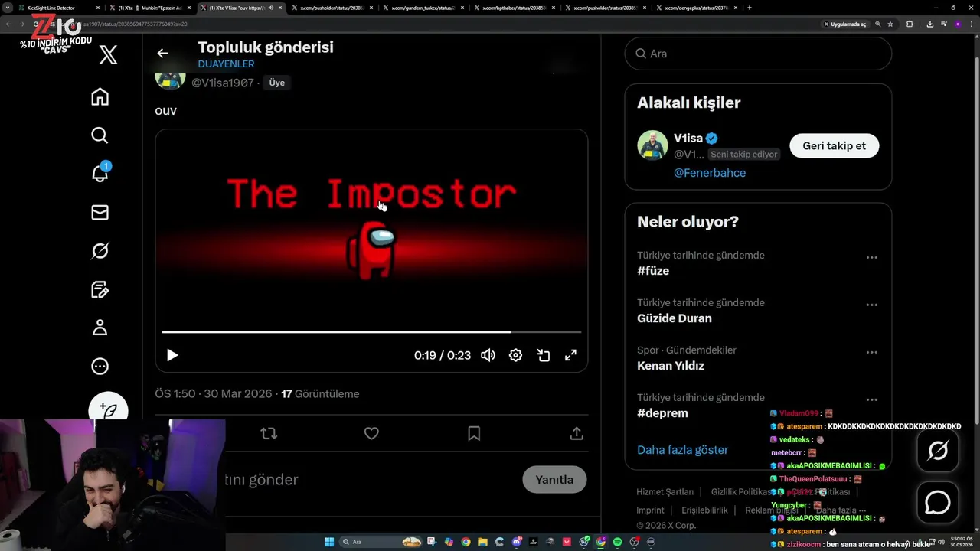
Task: Open Imprint footer link
Action: (650, 510)
